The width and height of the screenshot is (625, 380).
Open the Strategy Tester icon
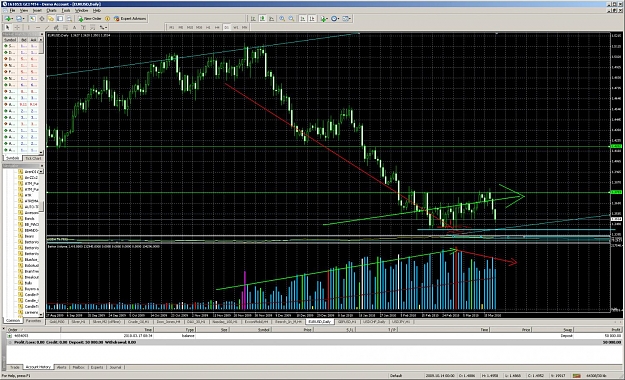pyautogui.click(x=69, y=18)
